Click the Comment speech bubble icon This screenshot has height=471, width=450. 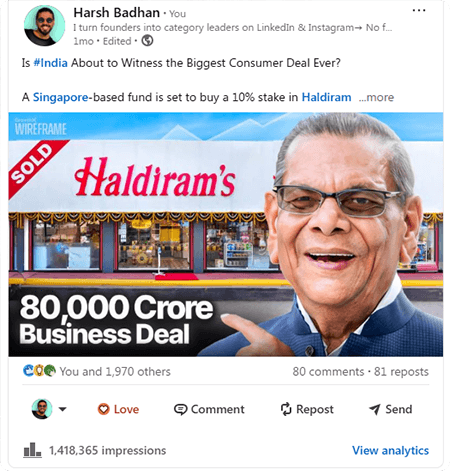click(180, 409)
